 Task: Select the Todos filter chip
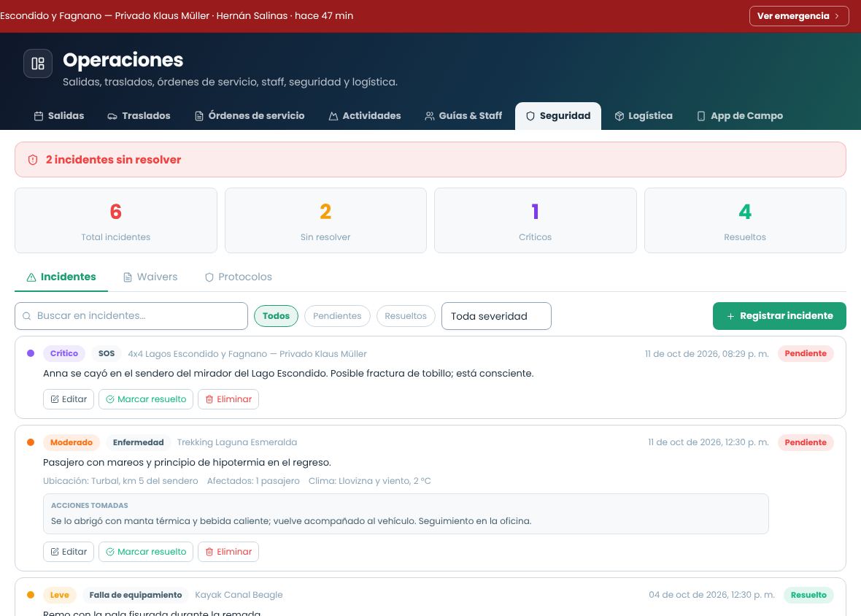click(277, 316)
